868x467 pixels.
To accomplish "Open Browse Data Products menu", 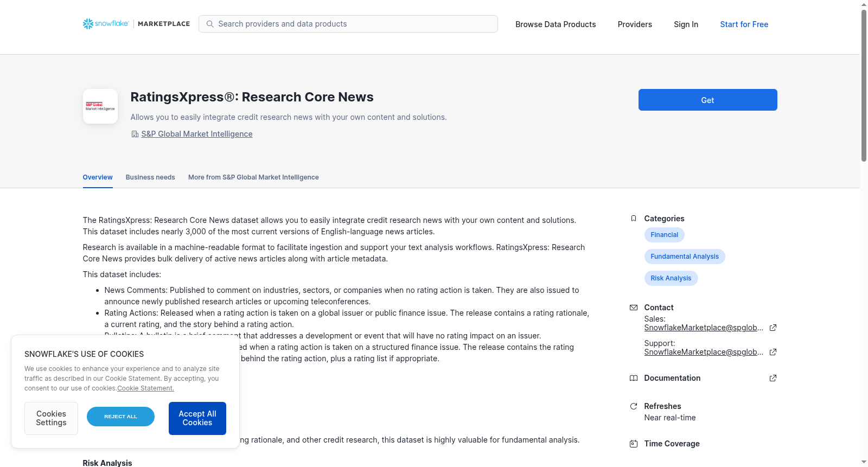I will coord(556,24).
